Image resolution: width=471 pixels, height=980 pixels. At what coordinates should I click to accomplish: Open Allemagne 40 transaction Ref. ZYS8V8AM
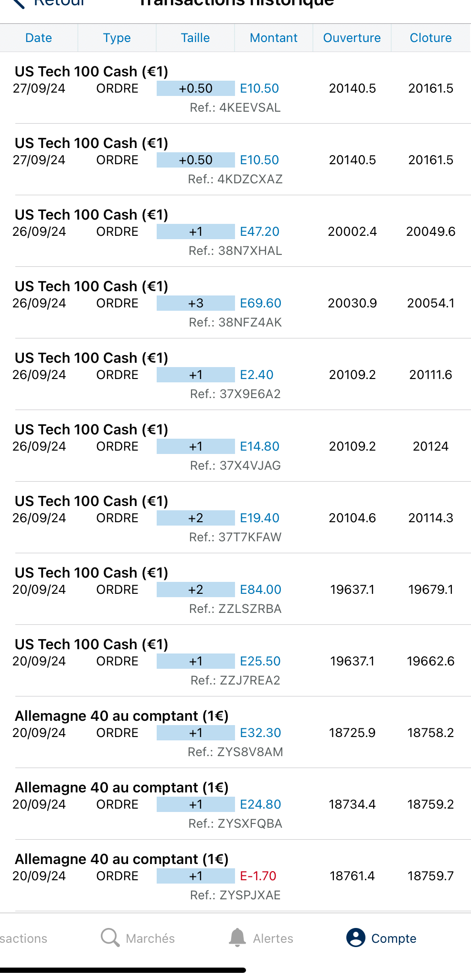coord(235,752)
